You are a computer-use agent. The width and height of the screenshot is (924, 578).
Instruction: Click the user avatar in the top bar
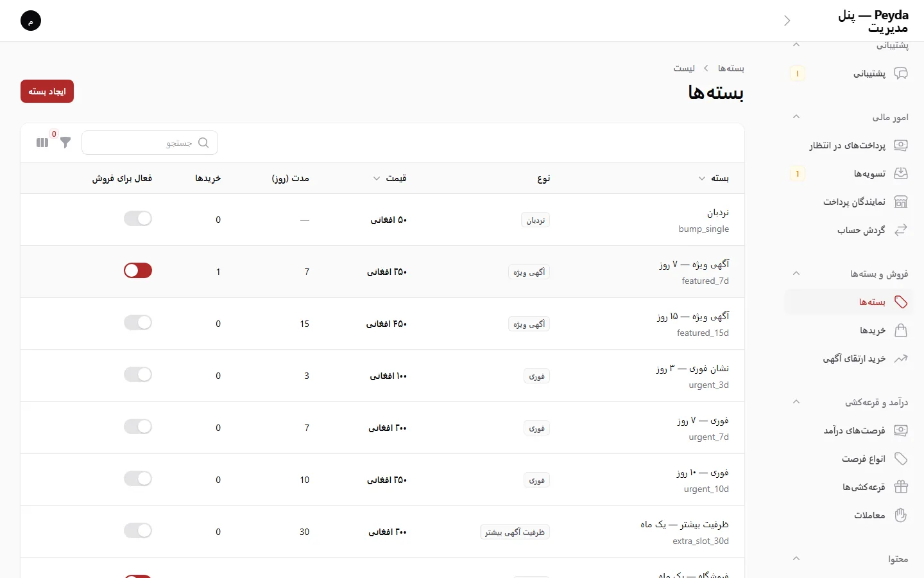31,21
